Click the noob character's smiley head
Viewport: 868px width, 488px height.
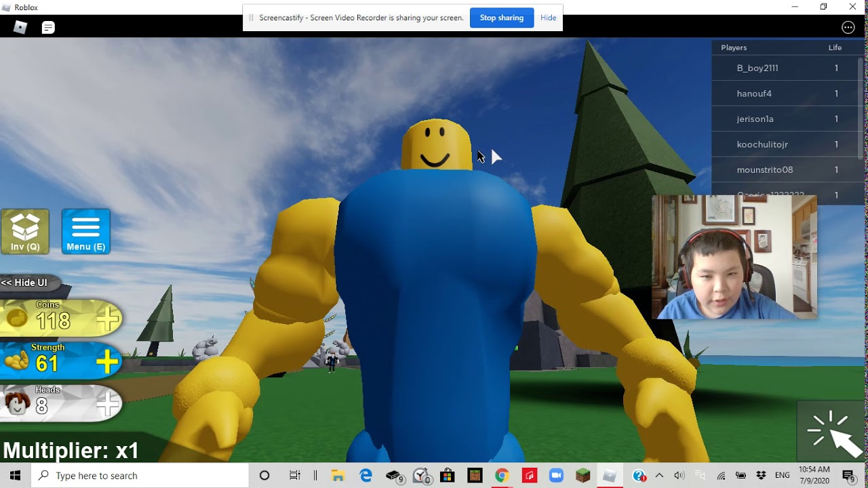[435, 144]
